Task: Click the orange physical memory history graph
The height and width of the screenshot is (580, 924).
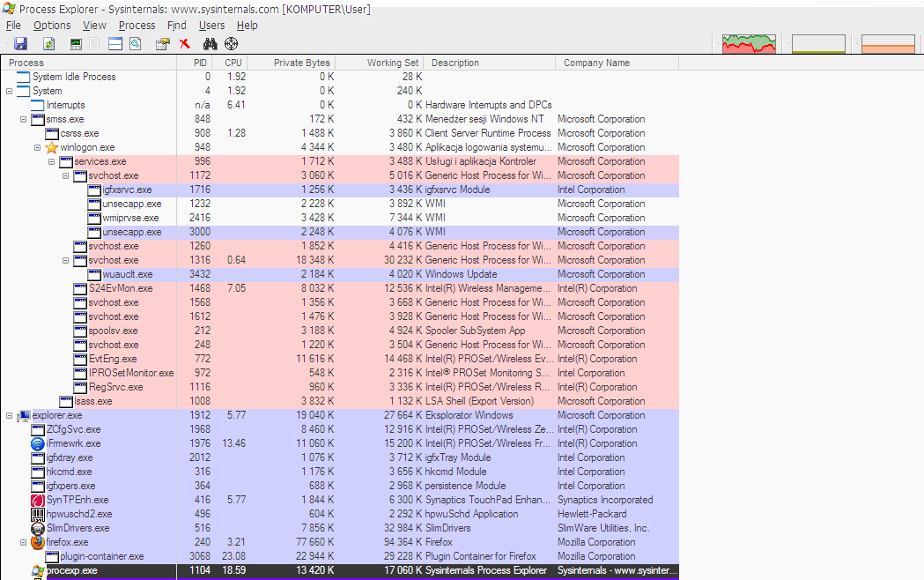Action: point(888,43)
